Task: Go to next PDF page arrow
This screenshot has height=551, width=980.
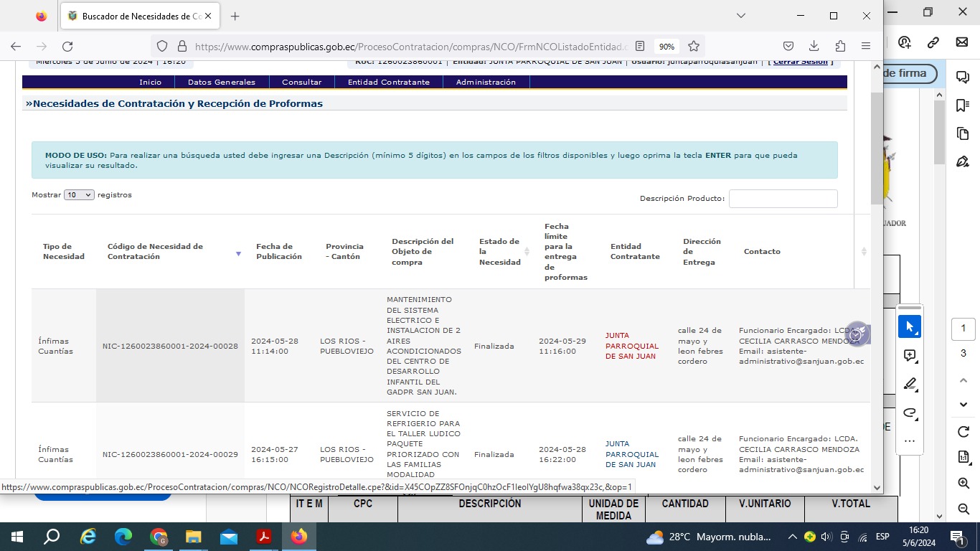Action: (963, 405)
